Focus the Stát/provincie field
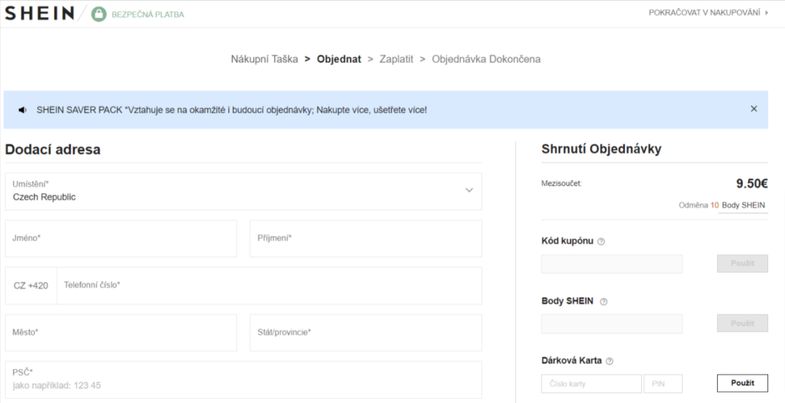Viewport: 785px width, 403px height. point(366,332)
